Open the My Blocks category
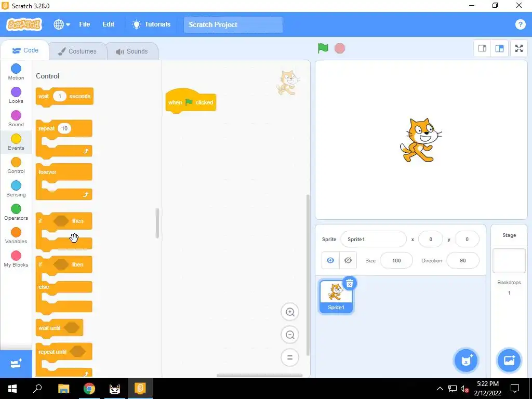This screenshot has height=399, width=532. (16, 259)
